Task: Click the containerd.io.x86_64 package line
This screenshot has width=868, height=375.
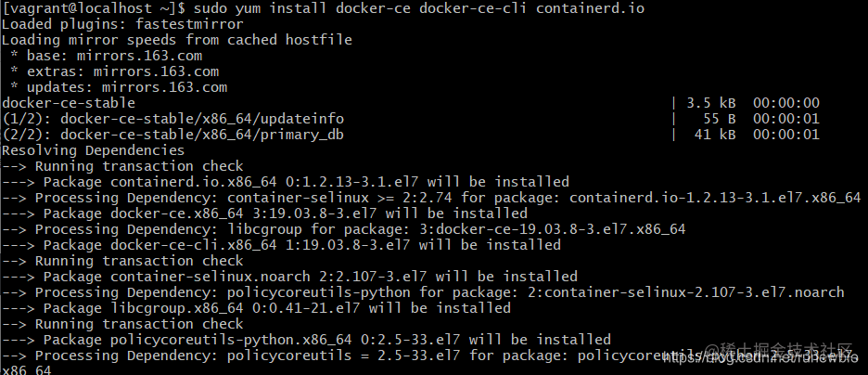Action: (285, 182)
